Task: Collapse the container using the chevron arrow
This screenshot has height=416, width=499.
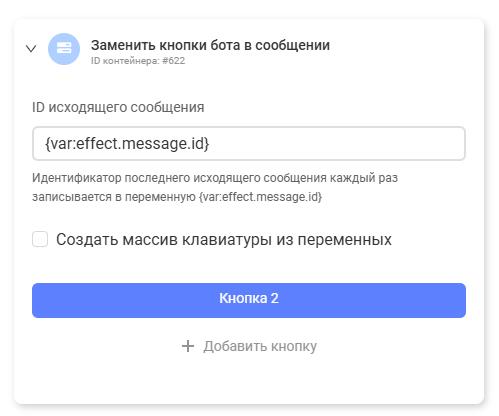Action: coord(31,49)
